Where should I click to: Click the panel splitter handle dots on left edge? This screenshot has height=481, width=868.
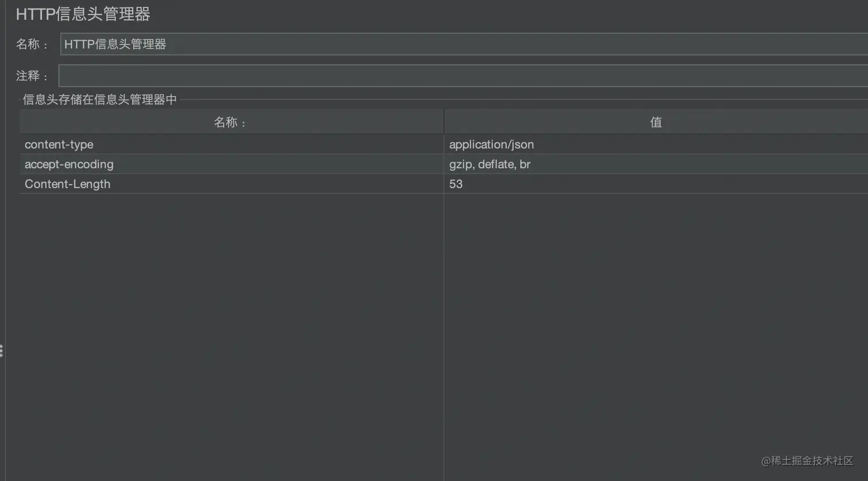(2, 351)
